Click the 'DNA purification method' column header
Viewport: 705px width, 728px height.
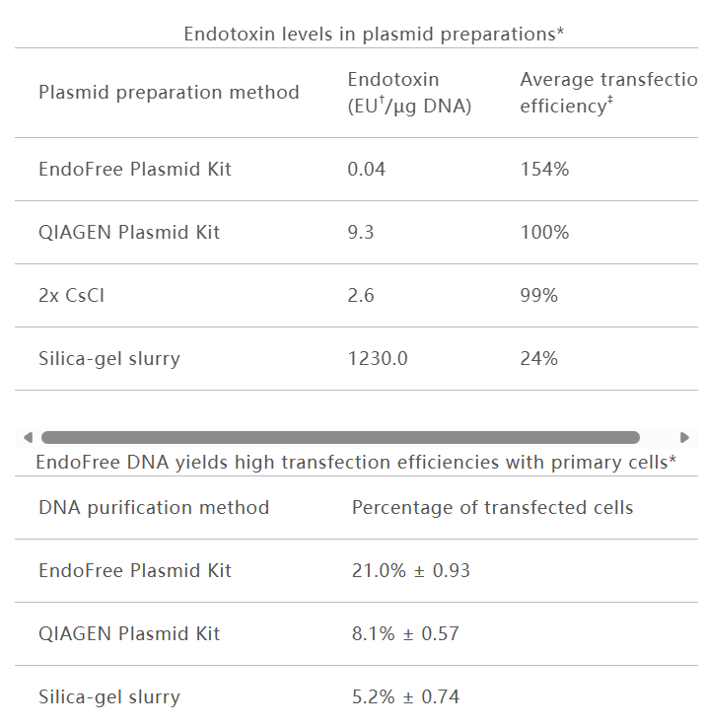(x=154, y=507)
